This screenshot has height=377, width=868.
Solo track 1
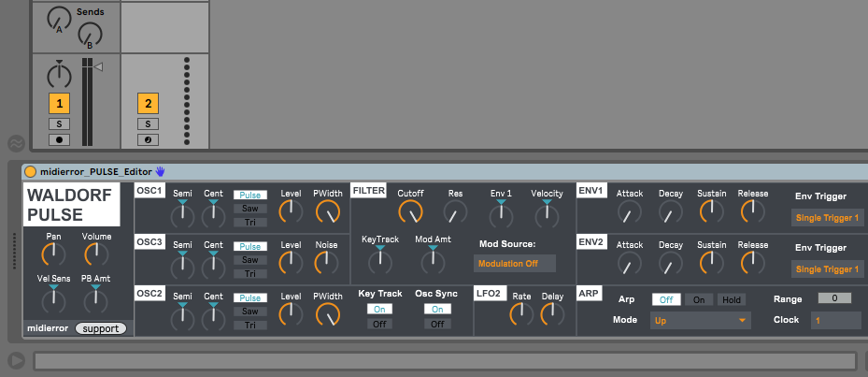pyautogui.click(x=59, y=123)
